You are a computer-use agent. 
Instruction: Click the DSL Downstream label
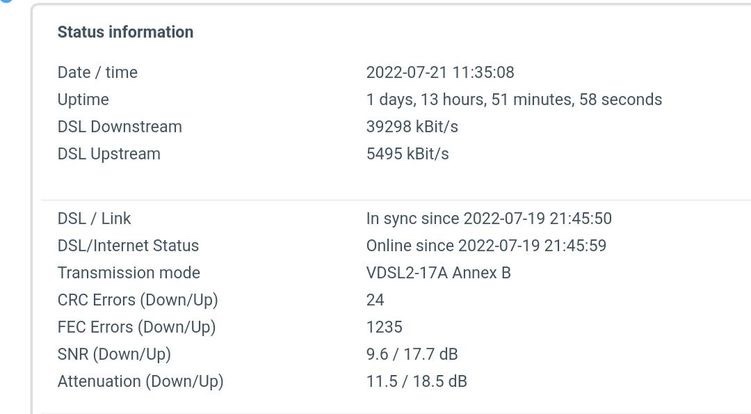[x=120, y=127]
